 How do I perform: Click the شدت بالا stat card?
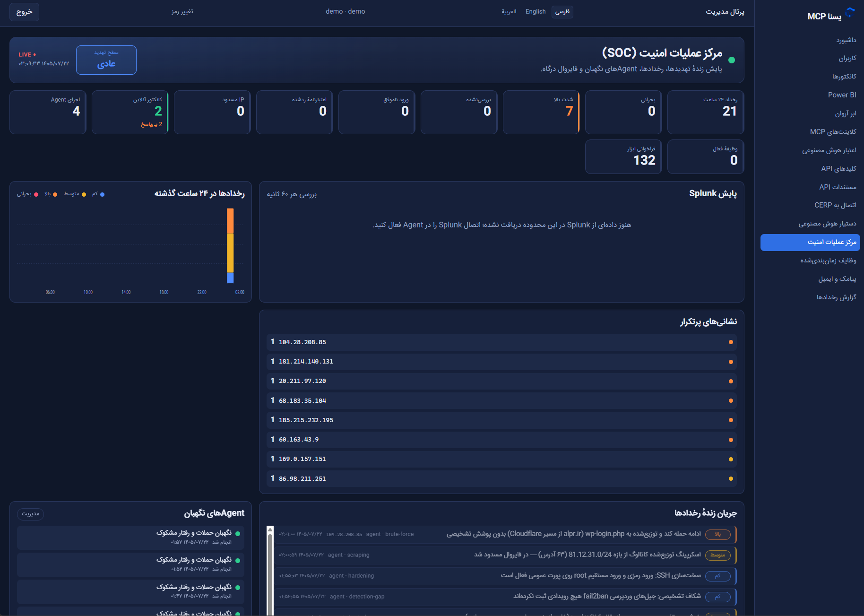[541, 112]
